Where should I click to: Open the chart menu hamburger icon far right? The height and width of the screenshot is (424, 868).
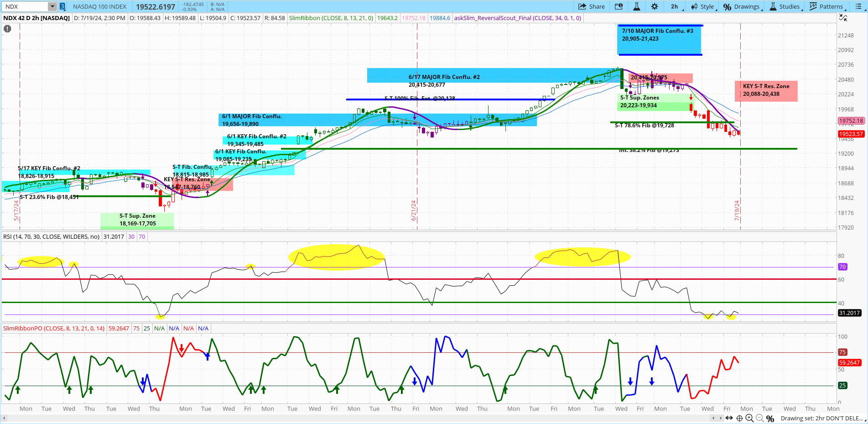pos(858,6)
